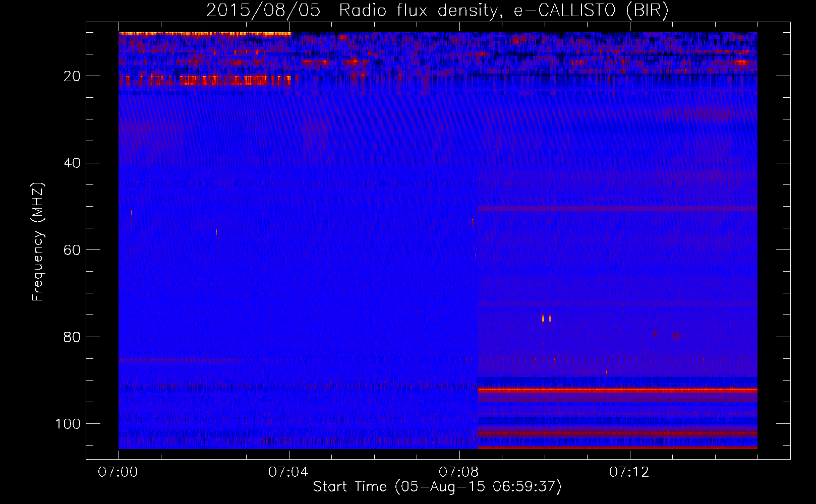The height and width of the screenshot is (504, 816).
Task: Click the orange emission band at 20 MHz
Action: click(x=205, y=80)
